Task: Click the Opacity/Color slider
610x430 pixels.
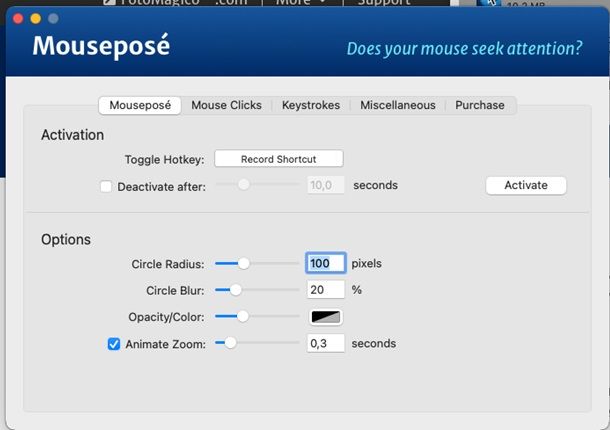Action: [x=257, y=316]
